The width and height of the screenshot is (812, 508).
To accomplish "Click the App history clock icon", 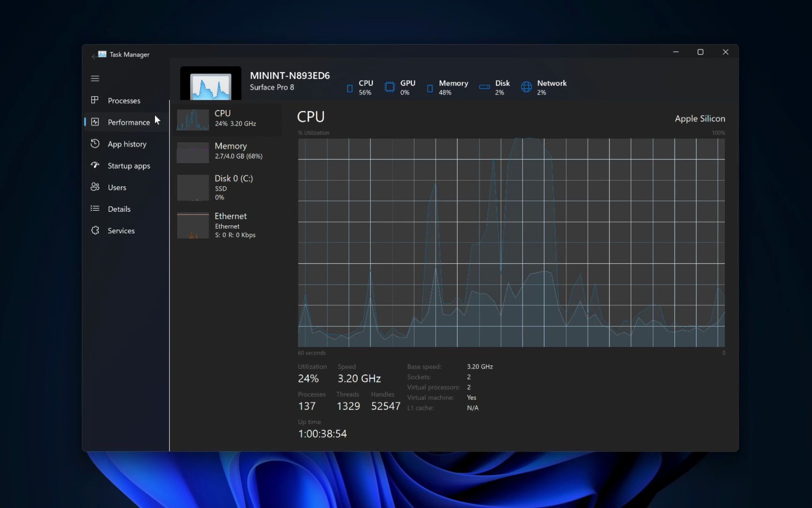I will 95,144.
